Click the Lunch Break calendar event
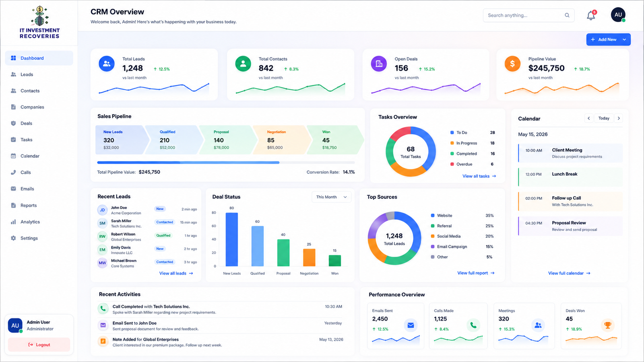Screen dimensions: 644x362 570,177
